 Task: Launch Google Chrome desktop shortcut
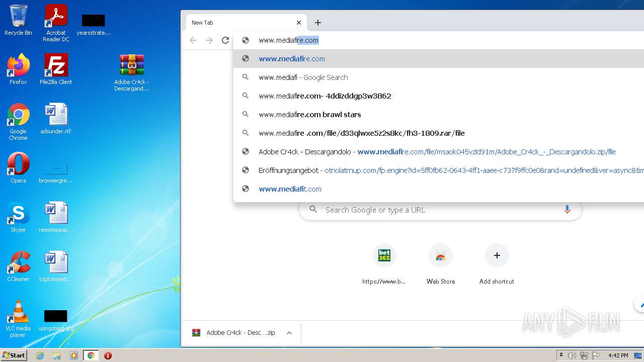pyautogui.click(x=18, y=121)
